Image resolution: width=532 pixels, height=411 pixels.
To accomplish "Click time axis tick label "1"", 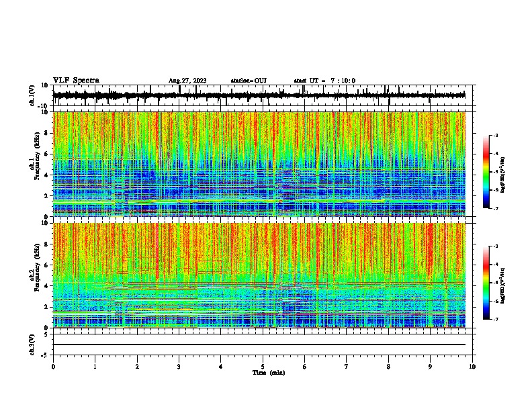I will (95, 367).
